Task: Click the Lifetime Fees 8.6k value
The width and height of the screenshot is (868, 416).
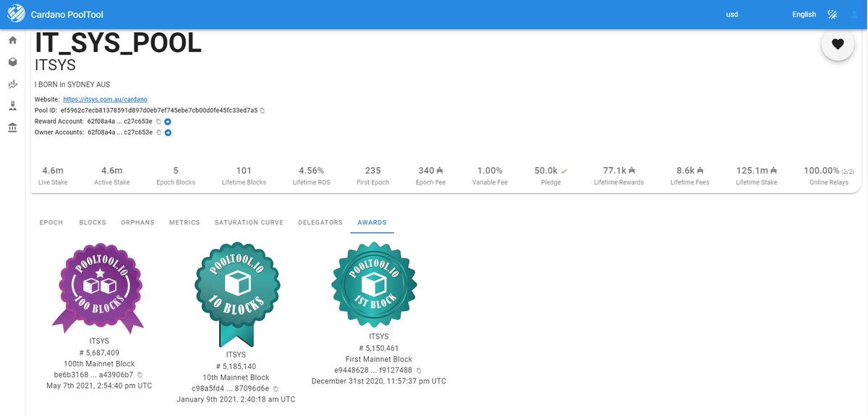Action: coord(690,171)
